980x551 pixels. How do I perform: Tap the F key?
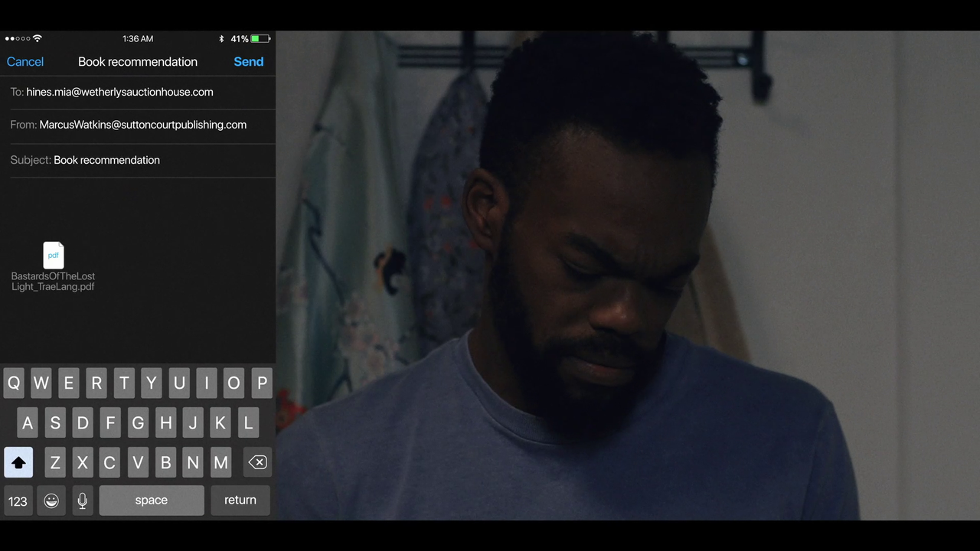[110, 422]
